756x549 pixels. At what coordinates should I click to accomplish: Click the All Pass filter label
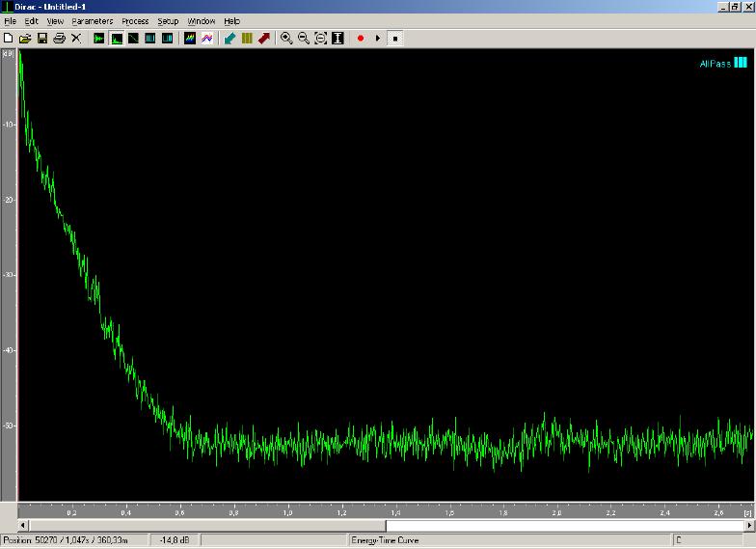coord(715,64)
